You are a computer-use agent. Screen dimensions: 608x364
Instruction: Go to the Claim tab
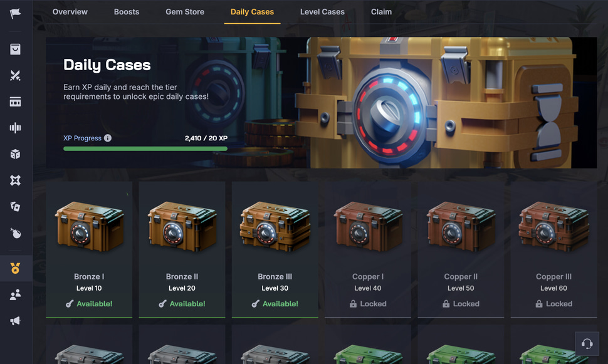381,12
